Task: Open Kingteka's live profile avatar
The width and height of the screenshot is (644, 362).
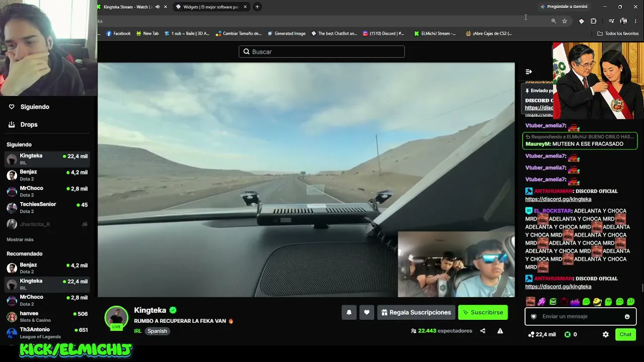Action: click(x=116, y=318)
